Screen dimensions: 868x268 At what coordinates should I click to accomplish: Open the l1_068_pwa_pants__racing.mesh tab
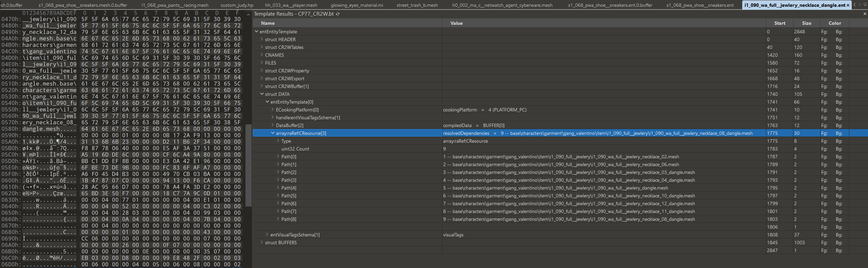[x=175, y=5]
